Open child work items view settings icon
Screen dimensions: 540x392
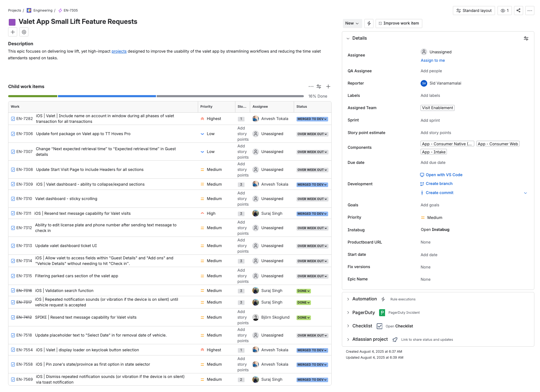tap(319, 87)
